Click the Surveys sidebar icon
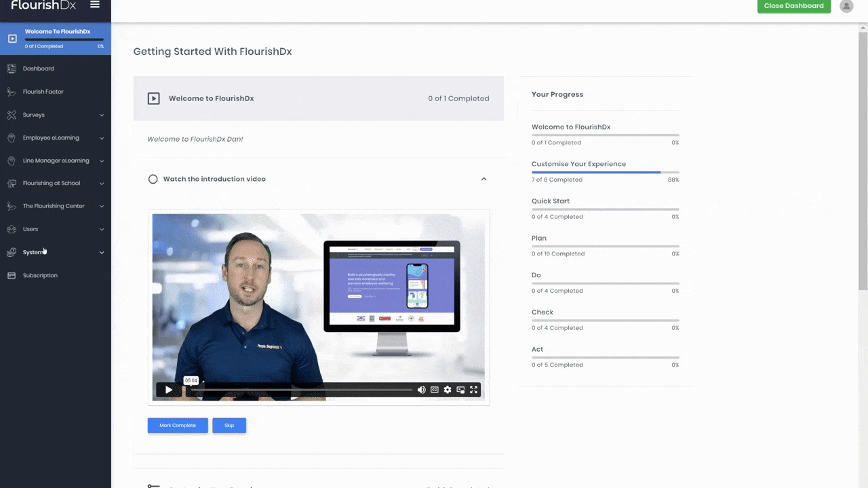Screen dimensions: 868x488 [12, 115]
